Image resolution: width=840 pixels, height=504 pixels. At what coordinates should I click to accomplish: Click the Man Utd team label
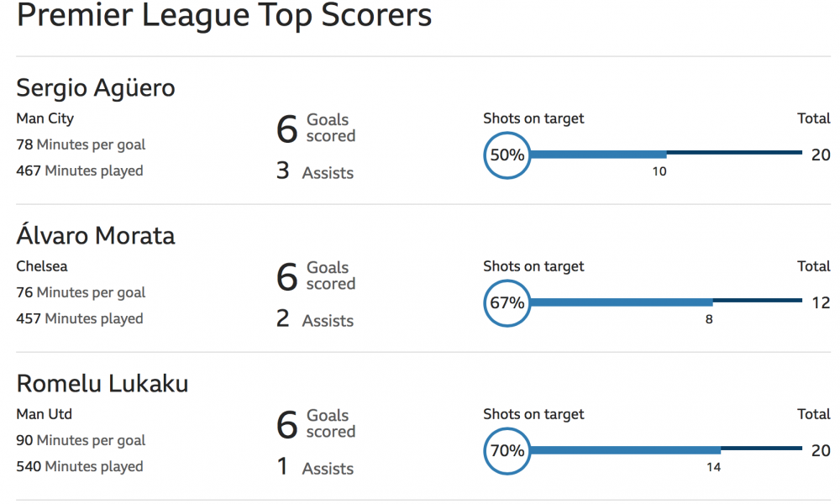[x=44, y=414]
